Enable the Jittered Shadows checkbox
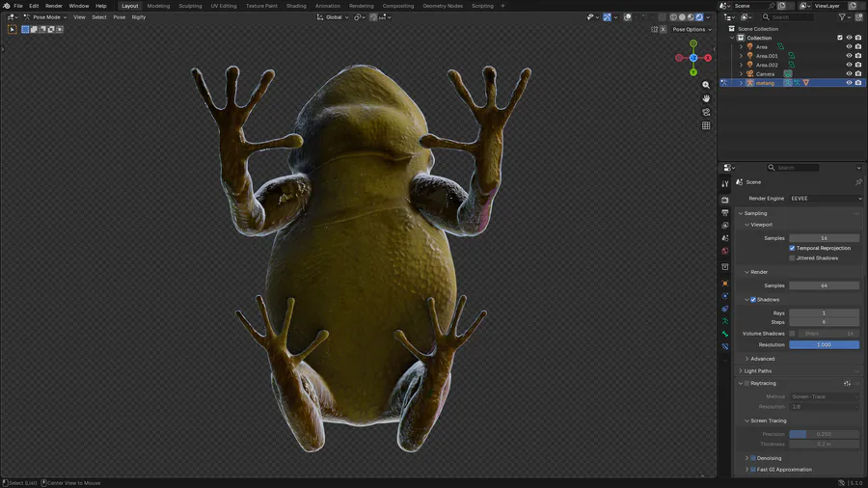Screen dimensions: 868x488 coord(793,258)
